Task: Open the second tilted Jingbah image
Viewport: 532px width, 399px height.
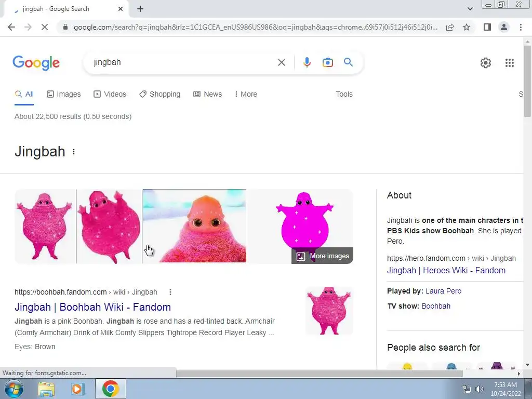Action: [109, 227]
